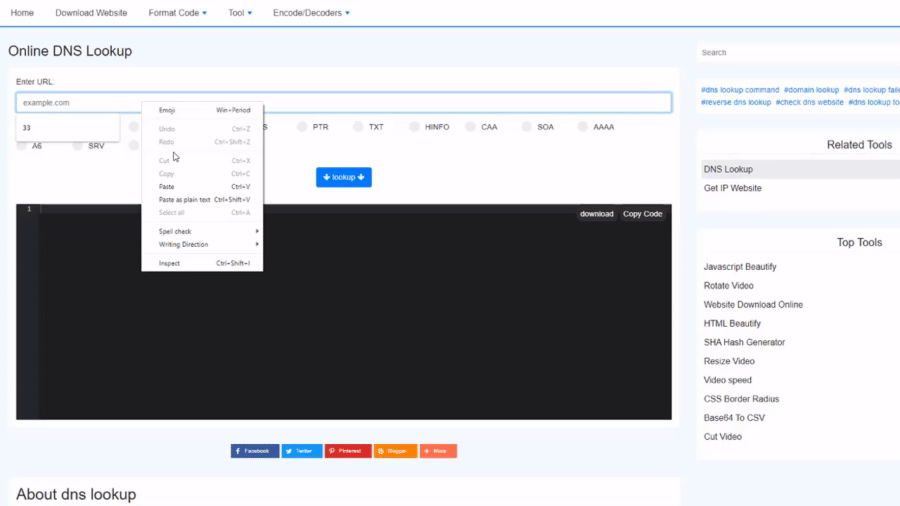The width and height of the screenshot is (900, 506).
Task: Expand the Format Code dropdown menu
Action: (177, 13)
